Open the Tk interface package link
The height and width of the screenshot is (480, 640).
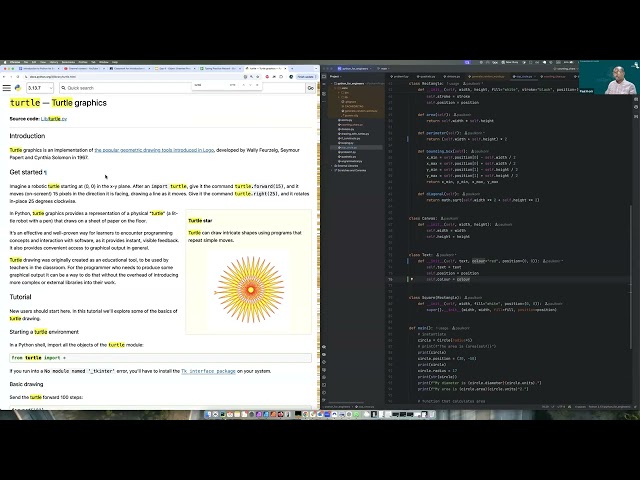208,371
